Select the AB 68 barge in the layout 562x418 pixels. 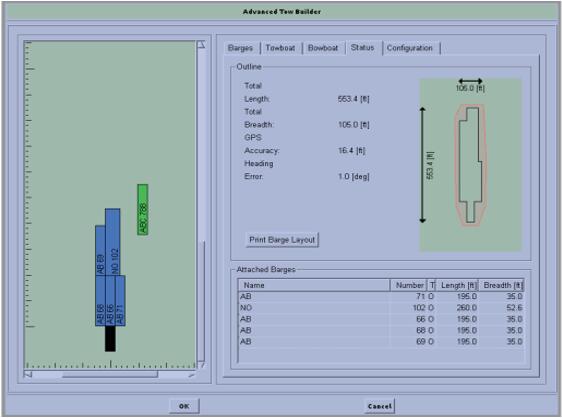[x=100, y=300]
